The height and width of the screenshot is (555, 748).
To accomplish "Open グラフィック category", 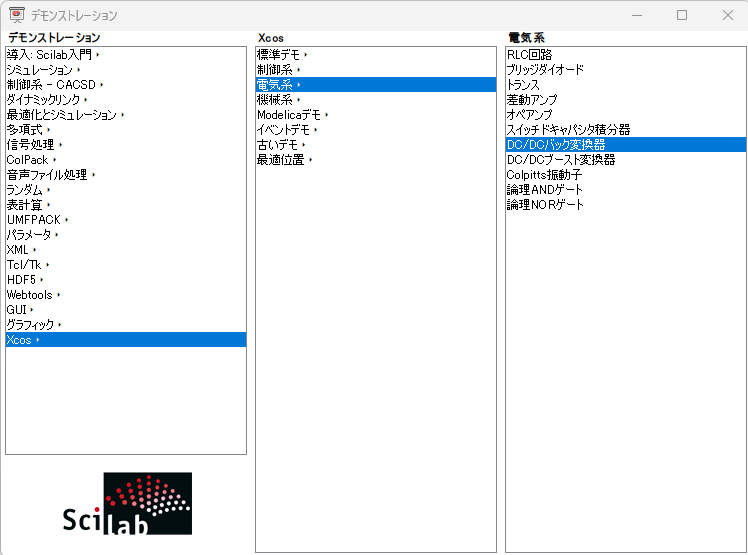I will [x=126, y=325].
